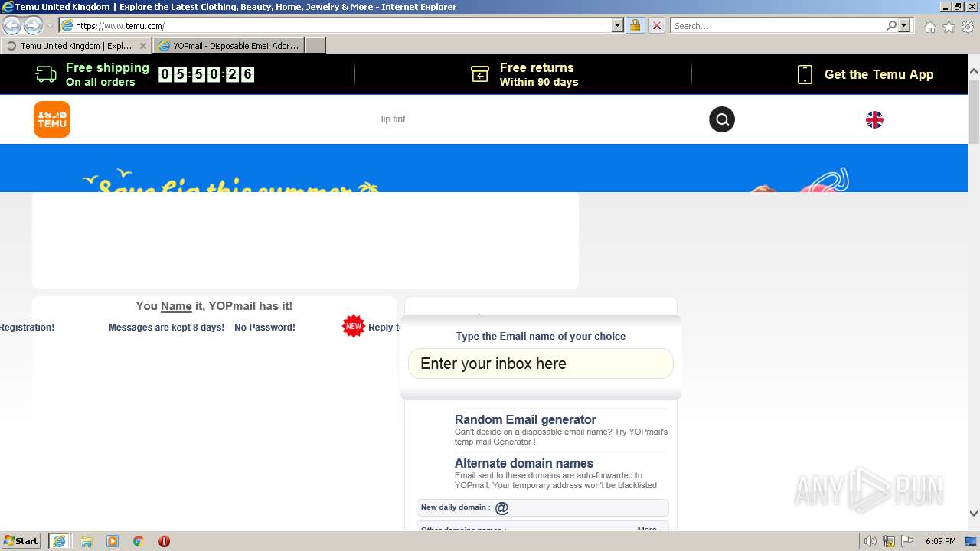This screenshot has height=551, width=980.
Task: Click the scrollbar down arrow
Action: (974, 514)
